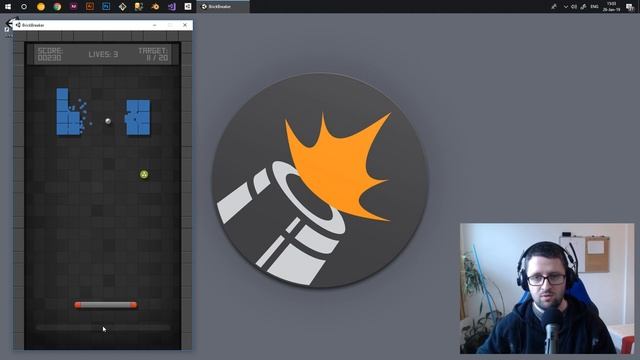Click the right blue brick cluster
The image size is (640, 360).
(x=138, y=118)
